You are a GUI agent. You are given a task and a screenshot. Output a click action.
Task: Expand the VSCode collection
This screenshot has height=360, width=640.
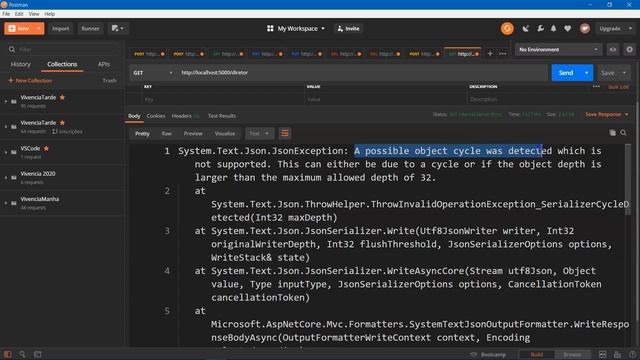[x=6, y=152]
